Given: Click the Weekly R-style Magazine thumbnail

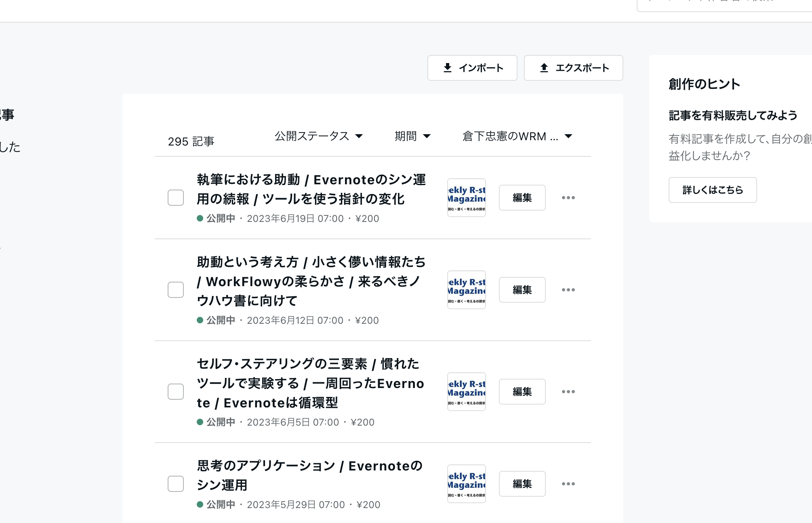Looking at the screenshot, I should tap(466, 198).
